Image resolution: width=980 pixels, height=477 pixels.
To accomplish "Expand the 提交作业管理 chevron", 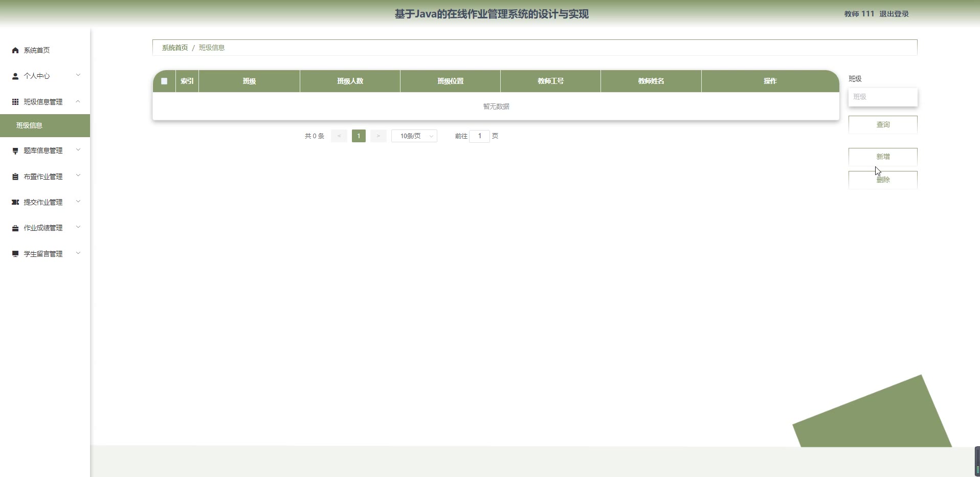I will [78, 202].
